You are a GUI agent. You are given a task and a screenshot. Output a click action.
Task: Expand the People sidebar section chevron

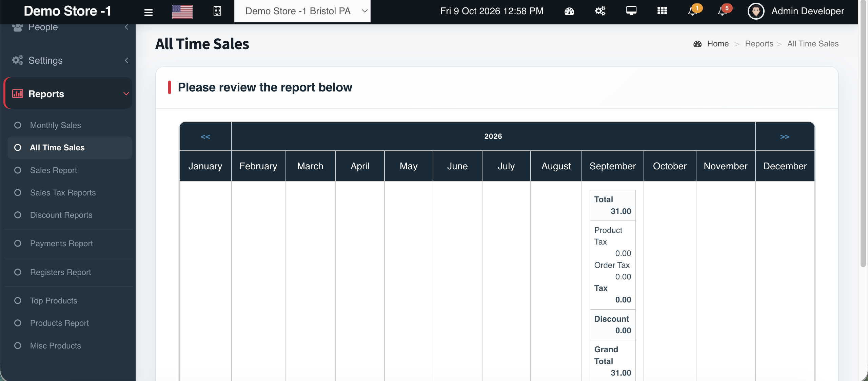point(126,27)
